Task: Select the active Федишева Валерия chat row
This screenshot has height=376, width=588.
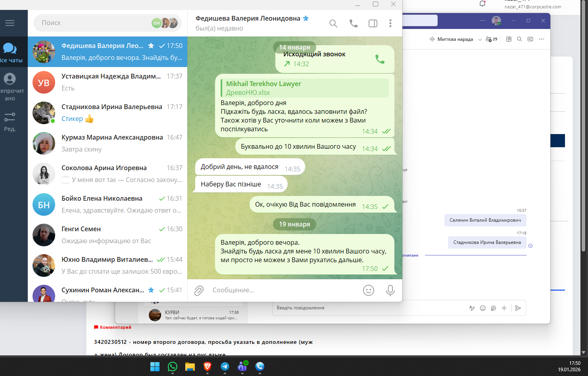Action: click(x=108, y=52)
